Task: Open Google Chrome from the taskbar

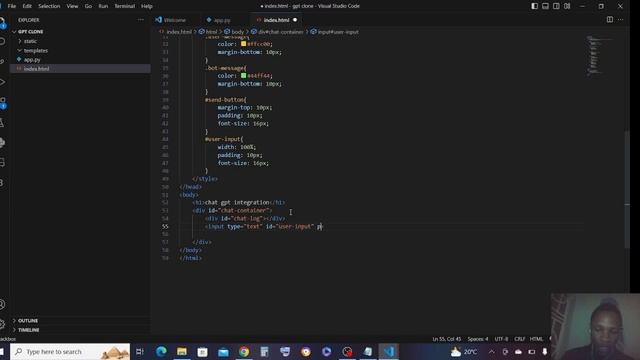Action: (244, 351)
